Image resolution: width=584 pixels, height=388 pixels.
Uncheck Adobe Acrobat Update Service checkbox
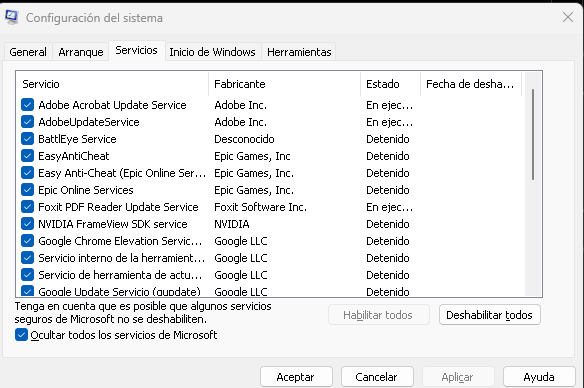(x=28, y=105)
